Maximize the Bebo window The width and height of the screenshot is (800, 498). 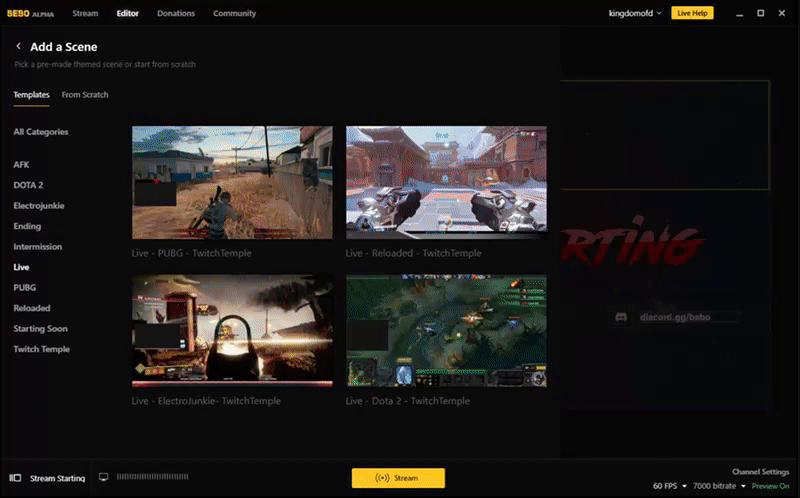[761, 13]
